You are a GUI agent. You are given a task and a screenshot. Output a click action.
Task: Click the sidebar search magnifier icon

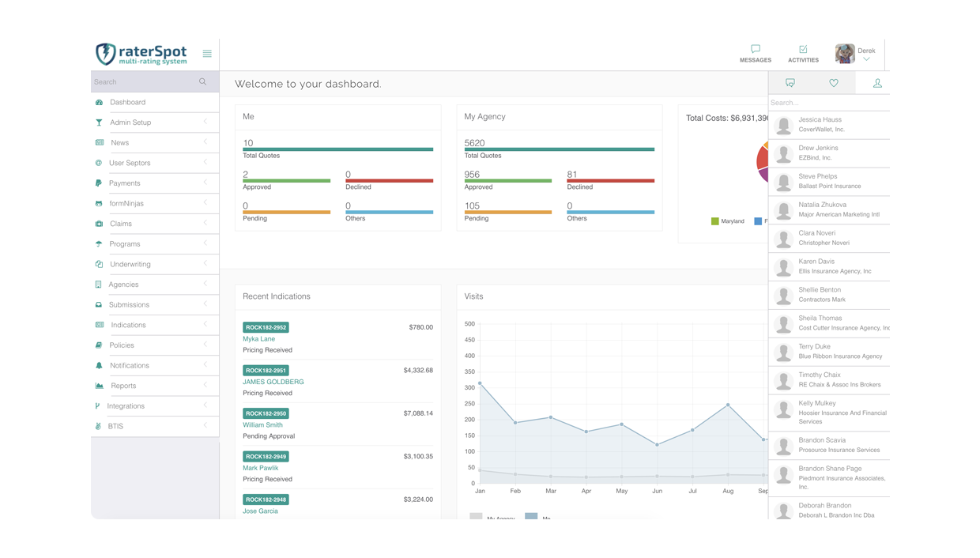tap(203, 82)
